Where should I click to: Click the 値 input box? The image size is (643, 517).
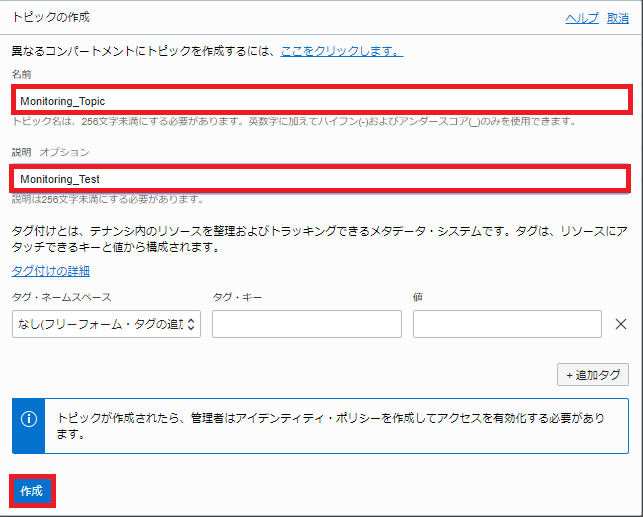507,324
